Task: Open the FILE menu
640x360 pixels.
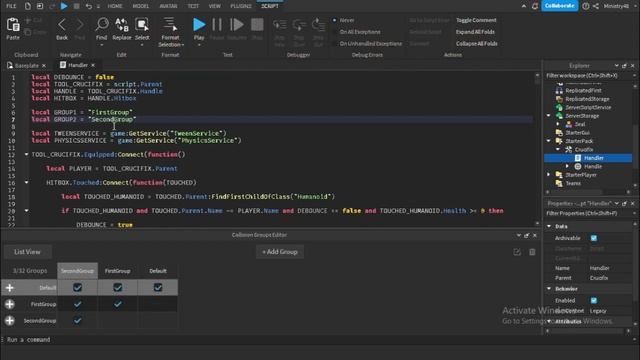Action: click(x=11, y=6)
